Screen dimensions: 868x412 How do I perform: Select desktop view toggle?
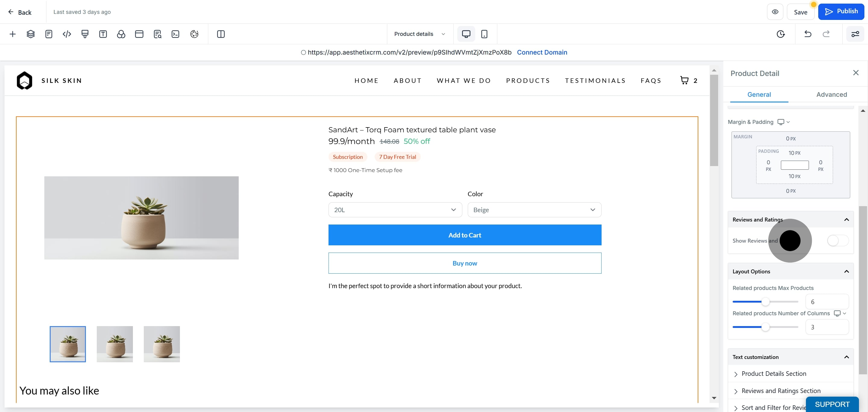466,34
